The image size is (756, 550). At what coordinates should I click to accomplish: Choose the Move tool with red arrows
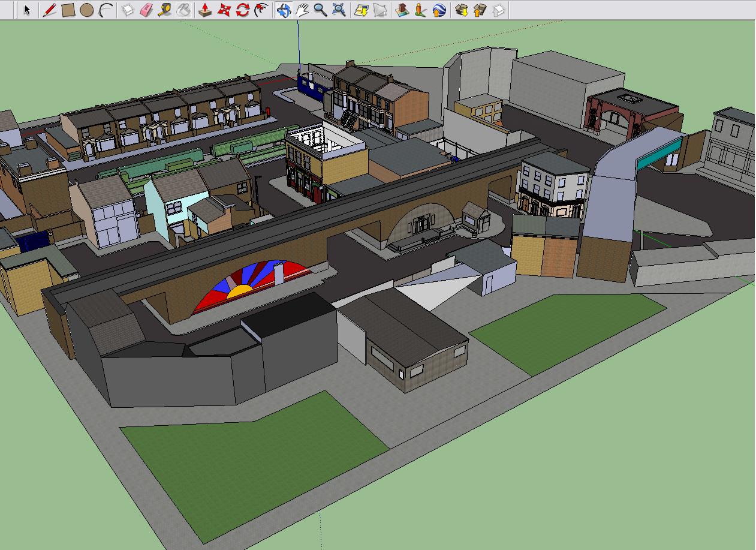(224, 10)
